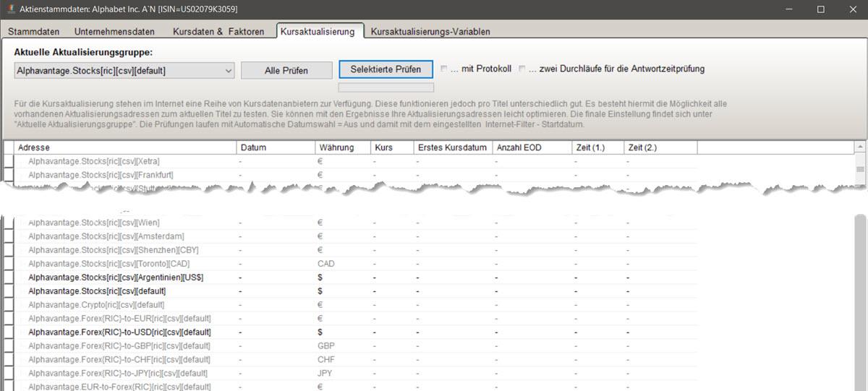This screenshot has width=868, height=391.
Task: Select Alphavantage.Forex[RIC]-to-CHF address
Action: pyautogui.click(x=119, y=360)
